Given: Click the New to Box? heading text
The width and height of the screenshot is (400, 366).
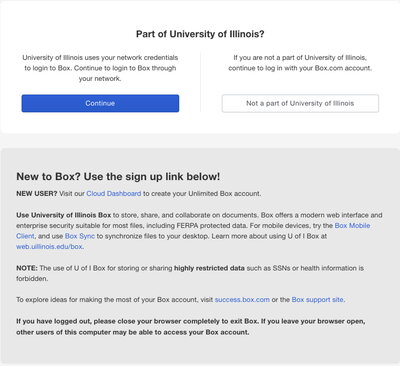Looking at the screenshot, I should coord(118,177).
